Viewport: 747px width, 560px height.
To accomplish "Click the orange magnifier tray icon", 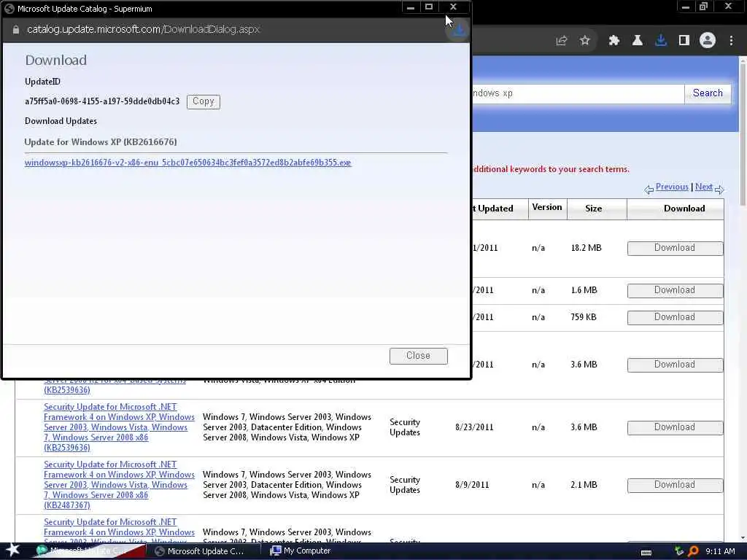I will pyautogui.click(x=693, y=551).
